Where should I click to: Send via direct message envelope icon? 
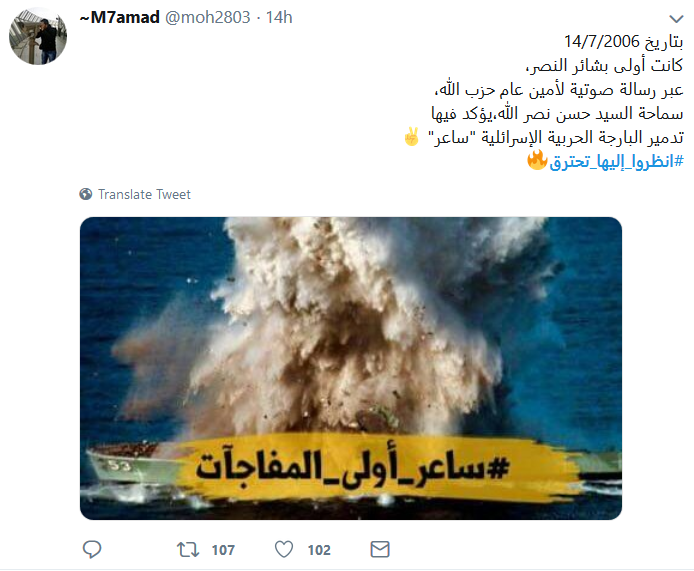point(380,549)
